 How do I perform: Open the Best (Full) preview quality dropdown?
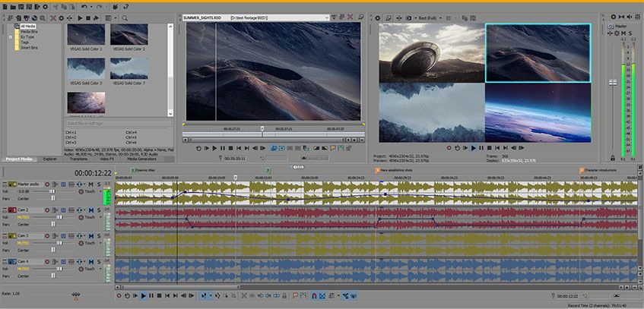[x=427, y=17]
